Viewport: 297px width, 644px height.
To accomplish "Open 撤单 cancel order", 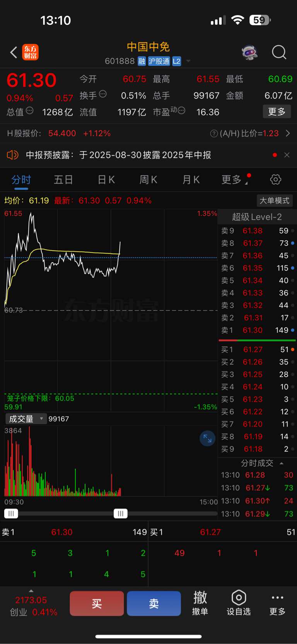I will click(200, 603).
